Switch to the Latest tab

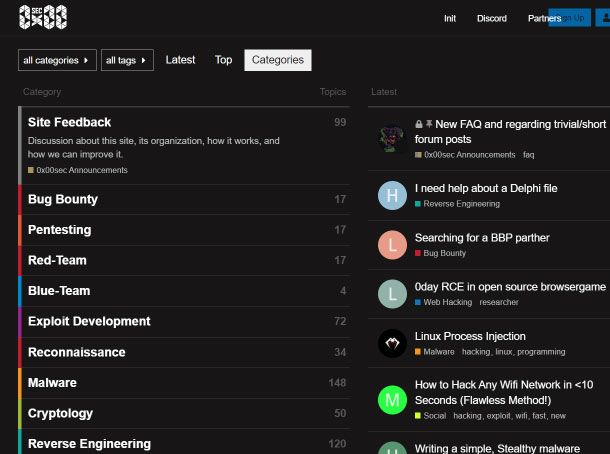tap(180, 60)
